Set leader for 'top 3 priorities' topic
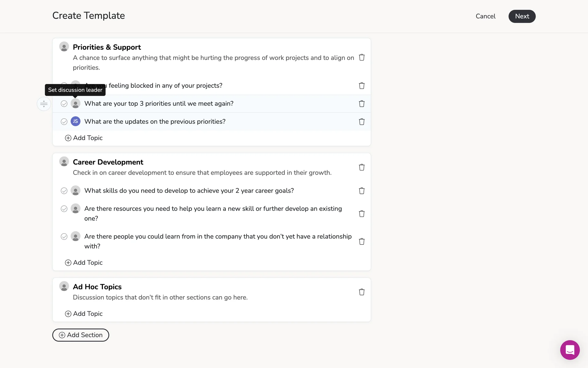 (75, 104)
